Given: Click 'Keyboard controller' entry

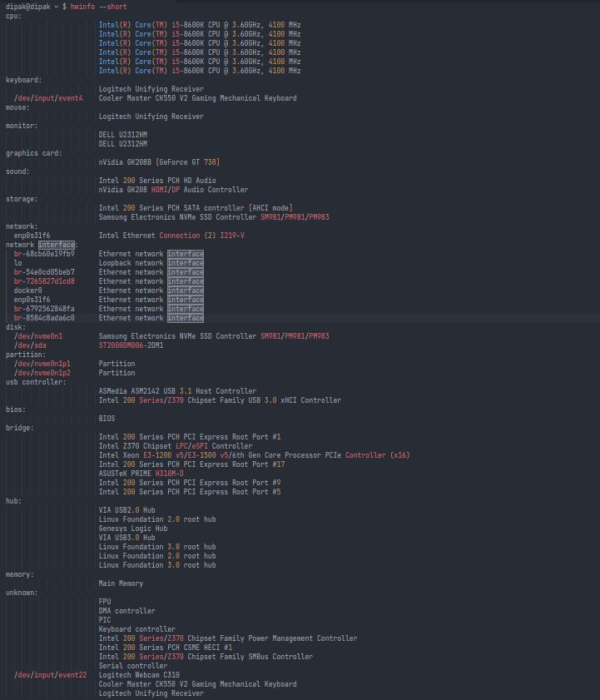Looking at the screenshot, I should tap(137, 629).
